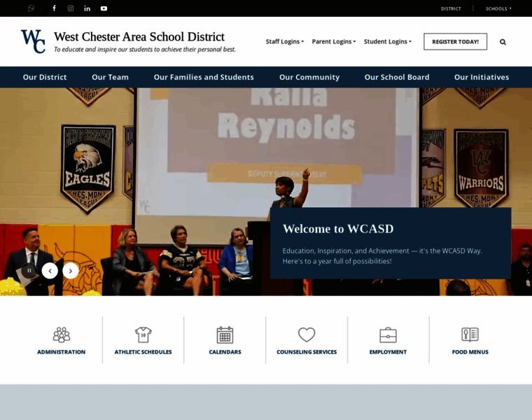This screenshot has height=420, width=532.
Task: Click the Athletic Schedules jersey icon
Action: tap(143, 335)
